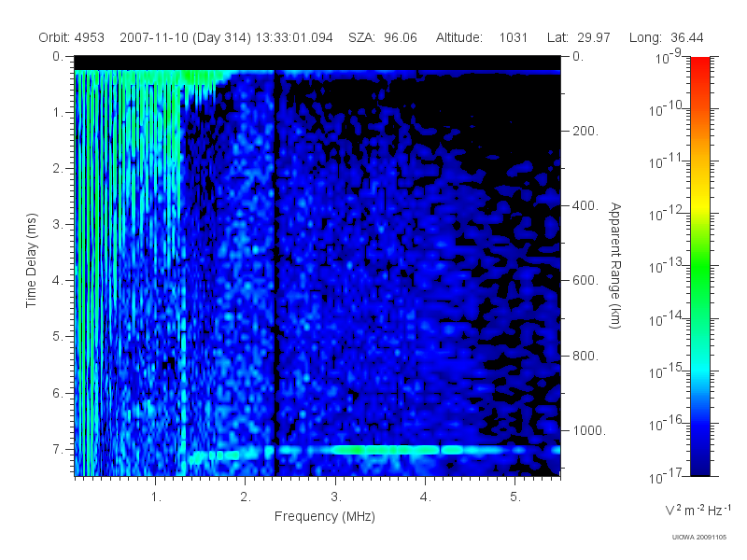The height and width of the screenshot is (560, 747).
Task: Click the '10^-13' colorbar tick label
Action: [667, 266]
